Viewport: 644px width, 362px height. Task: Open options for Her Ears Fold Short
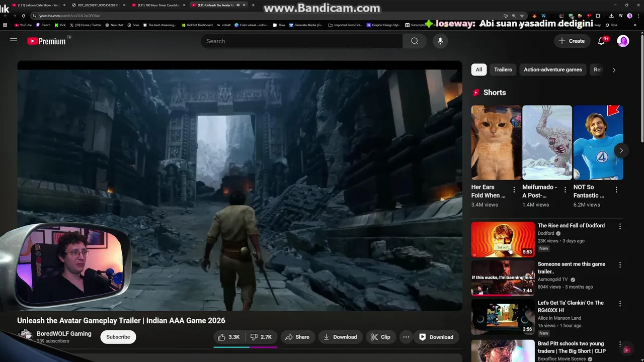(x=514, y=190)
